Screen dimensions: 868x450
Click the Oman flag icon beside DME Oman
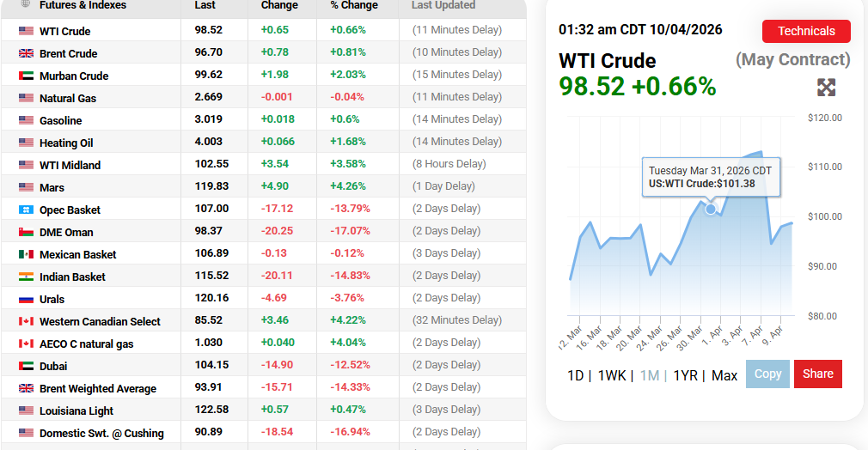tap(26, 232)
